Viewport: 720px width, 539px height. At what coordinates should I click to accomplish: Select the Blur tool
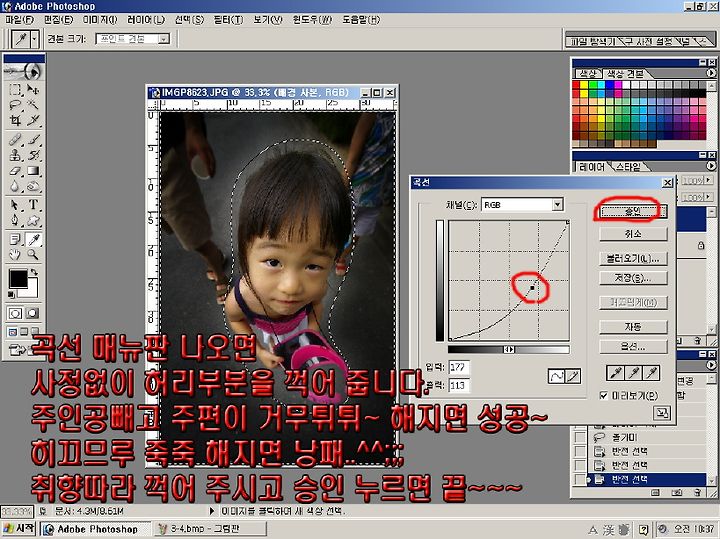click(x=15, y=187)
